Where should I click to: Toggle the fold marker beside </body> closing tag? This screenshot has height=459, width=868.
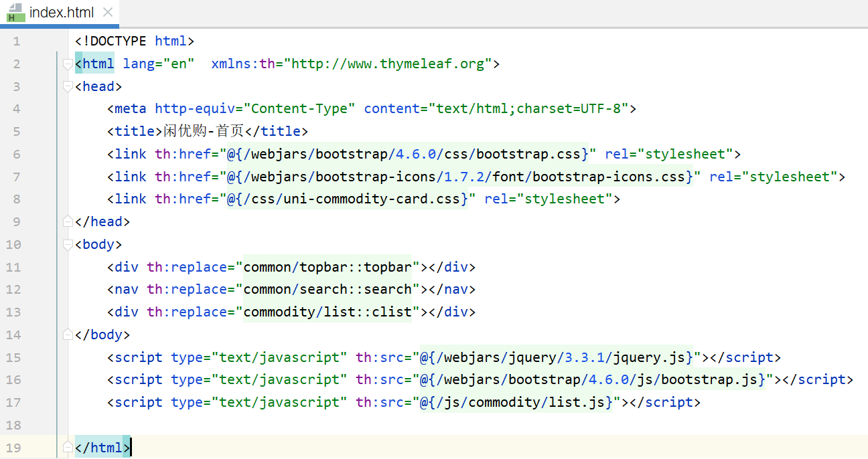[67, 335]
